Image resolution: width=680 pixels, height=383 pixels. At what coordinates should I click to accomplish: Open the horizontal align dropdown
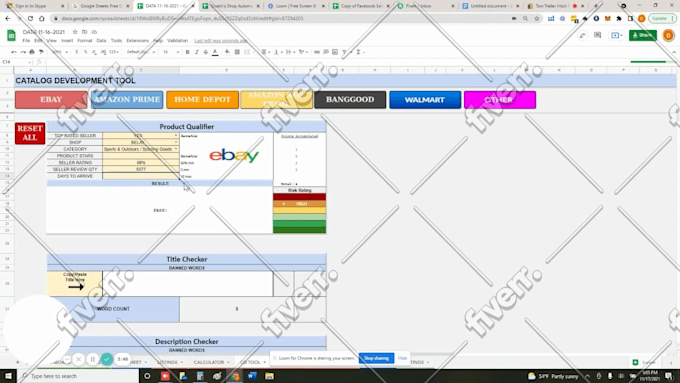pyautogui.click(x=265, y=52)
